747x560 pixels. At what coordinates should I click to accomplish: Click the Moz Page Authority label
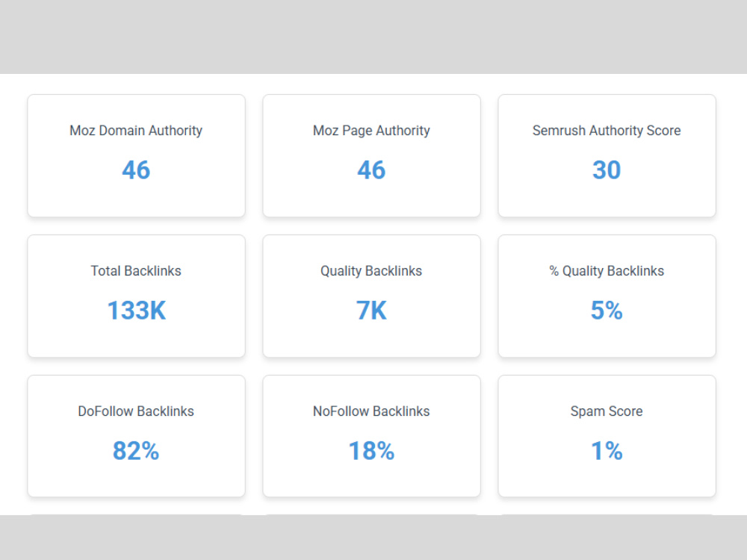pos(371,131)
